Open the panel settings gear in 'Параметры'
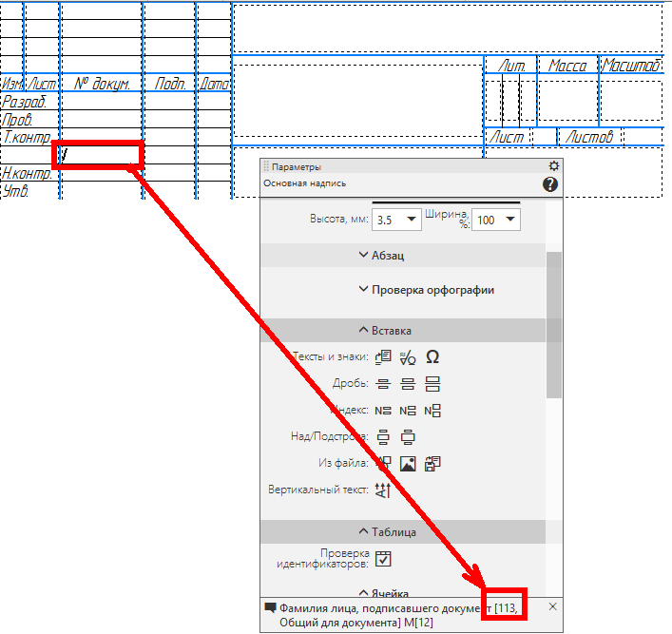Image resolution: width=672 pixels, height=634 pixels. click(x=554, y=166)
